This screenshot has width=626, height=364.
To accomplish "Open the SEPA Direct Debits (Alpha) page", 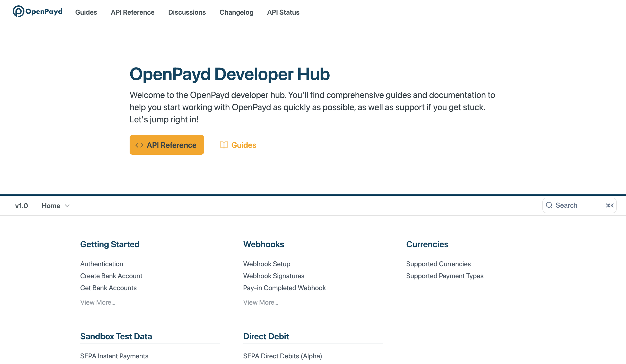I will coord(282,356).
